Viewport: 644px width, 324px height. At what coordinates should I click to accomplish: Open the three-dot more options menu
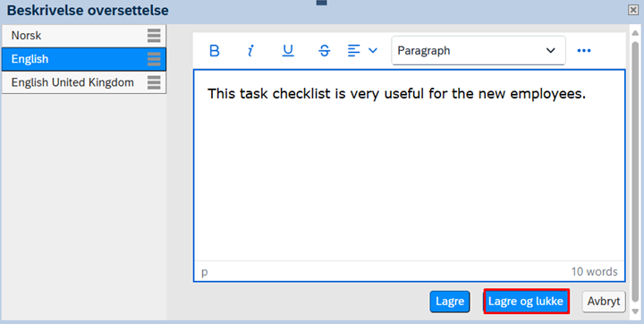[x=583, y=51]
